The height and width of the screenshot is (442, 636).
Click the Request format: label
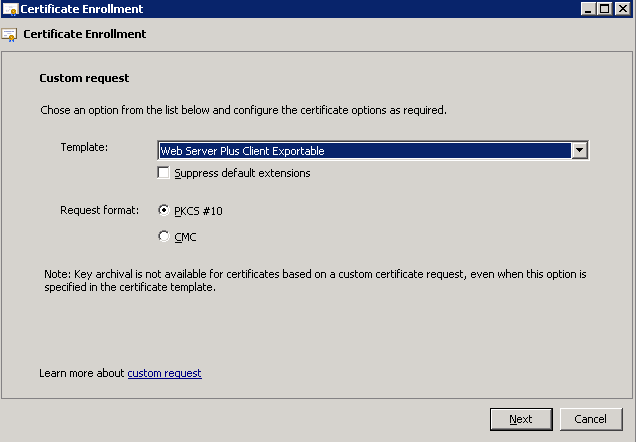99,210
